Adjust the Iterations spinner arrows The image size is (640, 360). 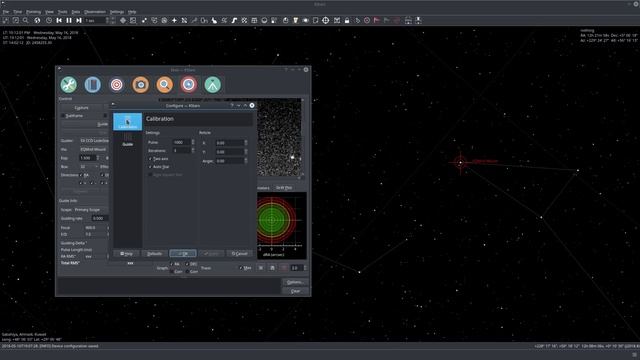click(193, 151)
